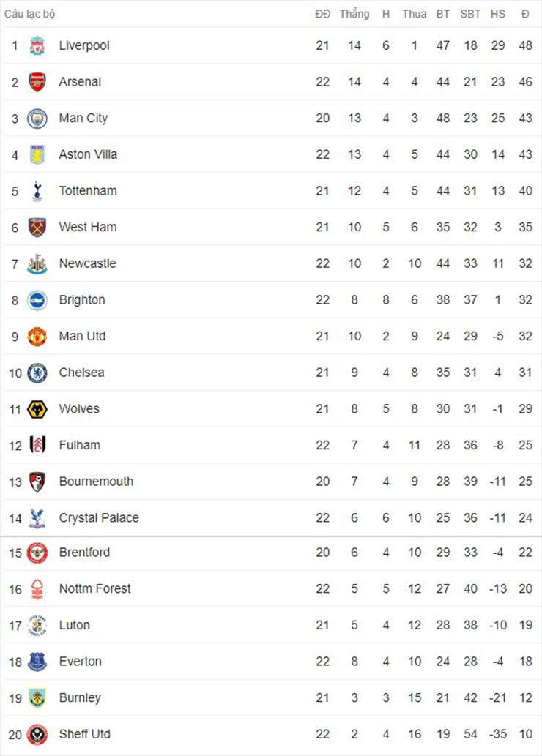Select the Everton club crest
The image size is (542, 756).
[37, 662]
